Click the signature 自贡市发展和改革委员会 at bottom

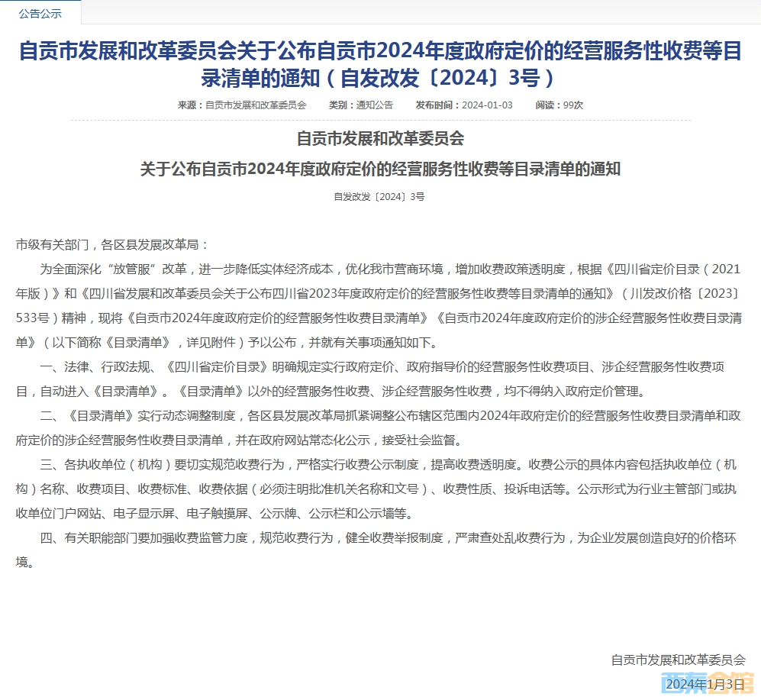pos(678,660)
